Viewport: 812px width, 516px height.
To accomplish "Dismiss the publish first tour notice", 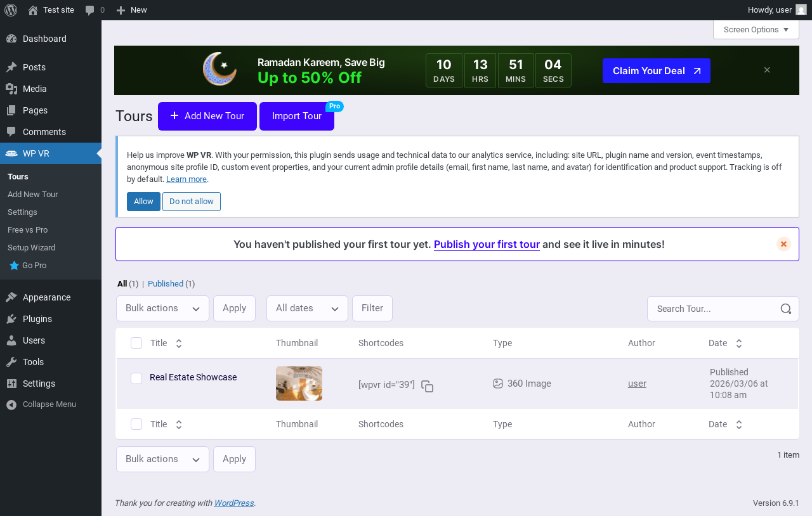I will coord(783,244).
